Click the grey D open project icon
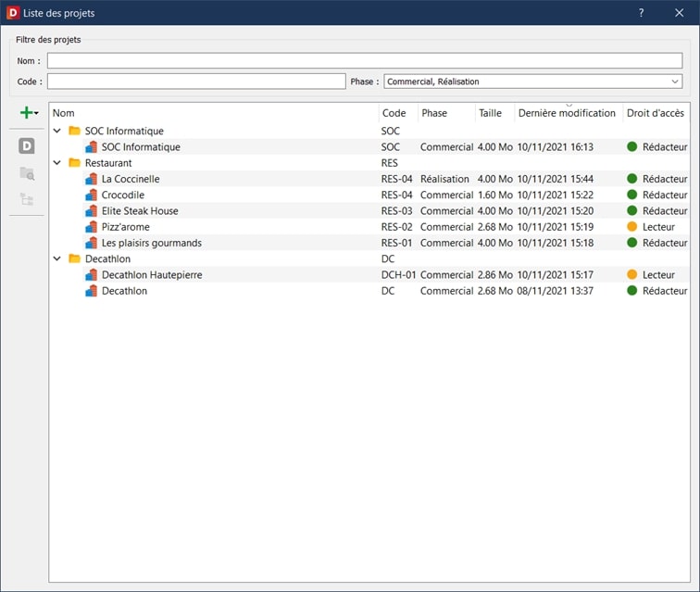This screenshot has width=700, height=592. click(27, 146)
